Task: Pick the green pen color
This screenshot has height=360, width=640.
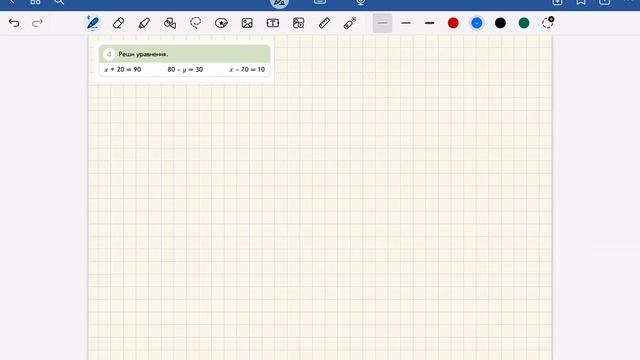Action: 524,23
